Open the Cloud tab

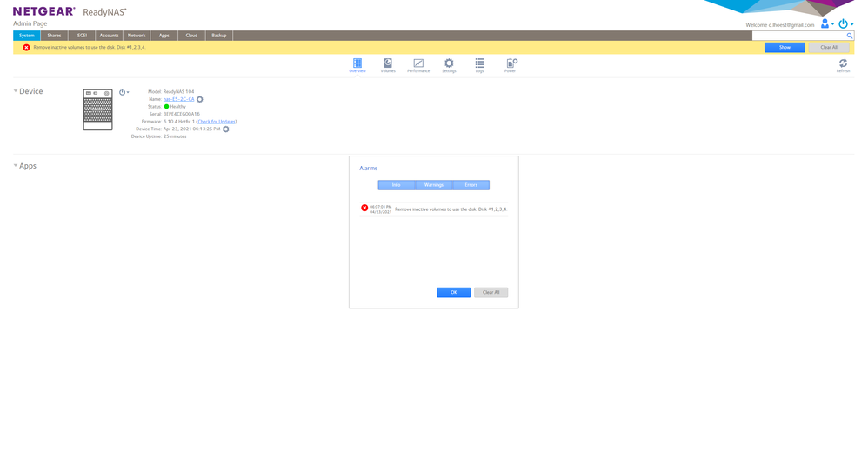[191, 36]
